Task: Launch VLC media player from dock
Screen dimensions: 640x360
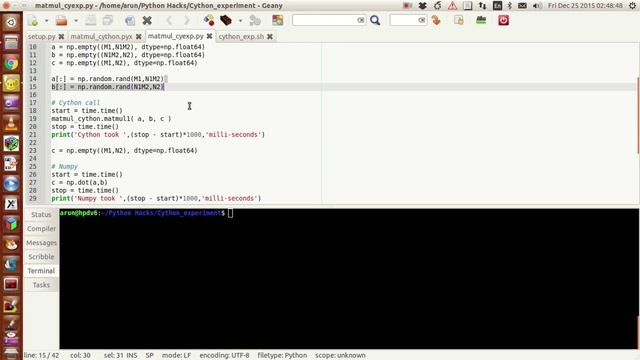Action: [x=11, y=123]
